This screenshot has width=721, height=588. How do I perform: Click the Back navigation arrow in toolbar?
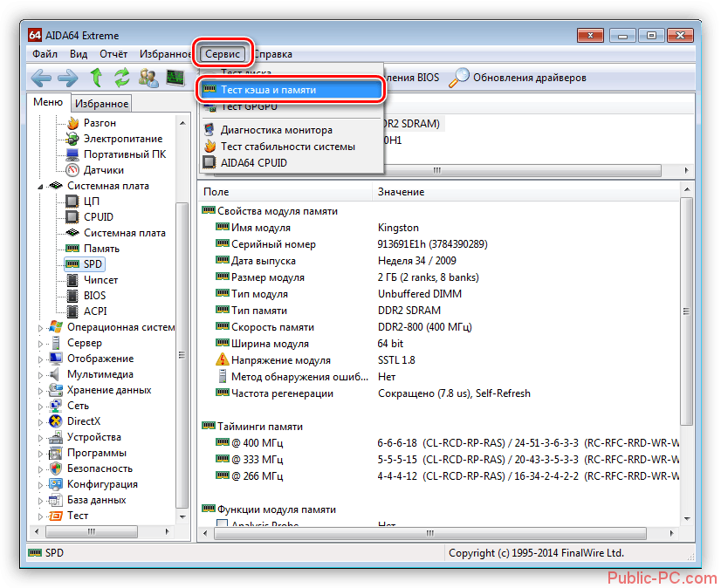(x=41, y=78)
